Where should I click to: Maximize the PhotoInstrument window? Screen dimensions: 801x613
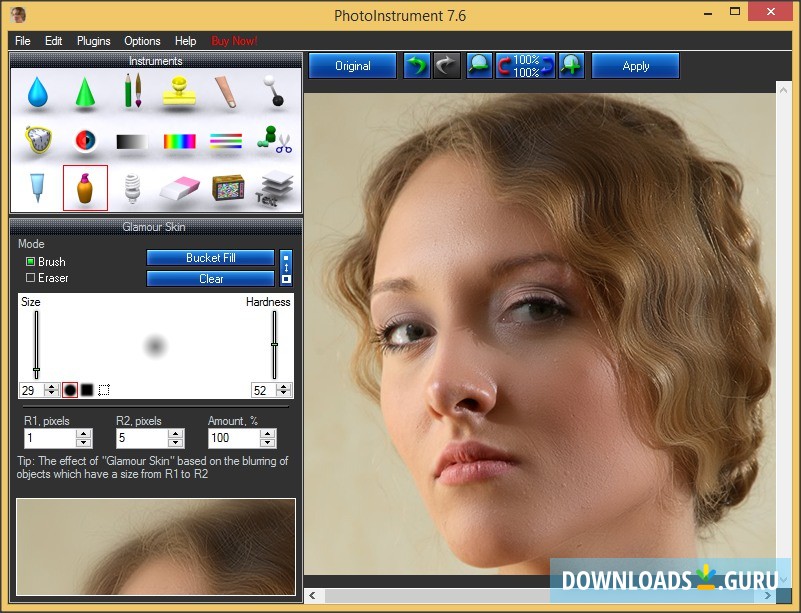tap(735, 12)
